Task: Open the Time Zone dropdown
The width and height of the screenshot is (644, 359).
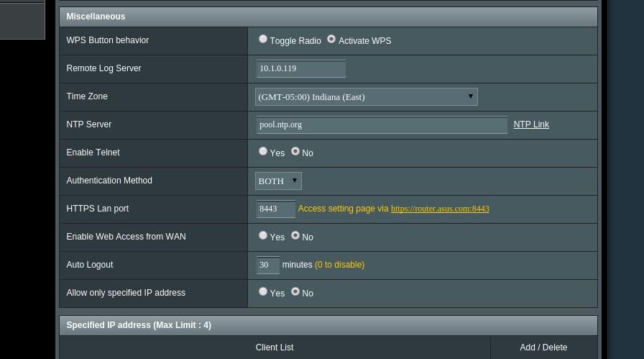Action: click(367, 96)
